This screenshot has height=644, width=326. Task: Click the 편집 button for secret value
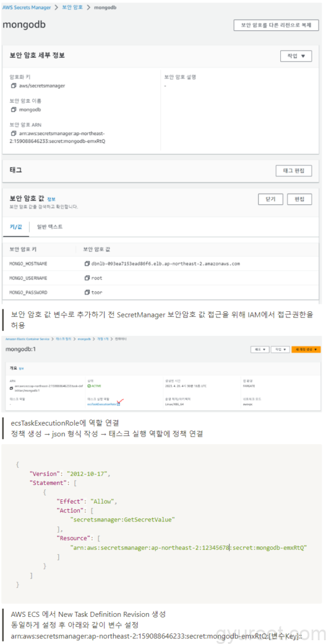(x=300, y=199)
